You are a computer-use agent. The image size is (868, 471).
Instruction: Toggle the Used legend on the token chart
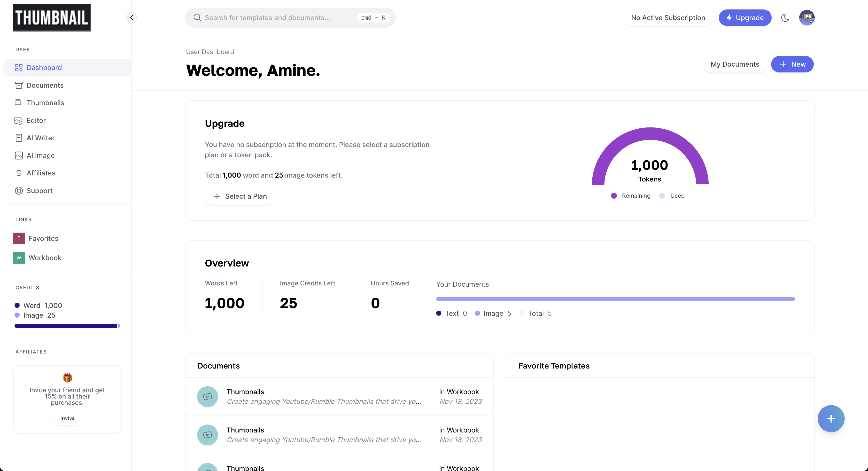[x=672, y=196]
